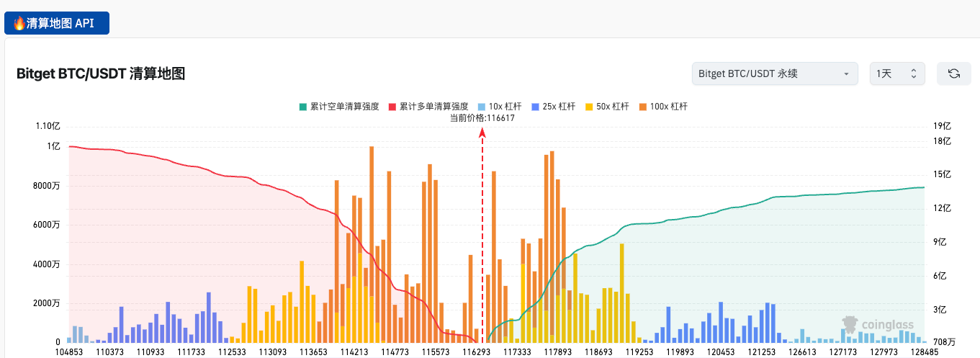Click the 128485 x-axis price label
The height and width of the screenshot is (358, 980).
click(x=923, y=352)
